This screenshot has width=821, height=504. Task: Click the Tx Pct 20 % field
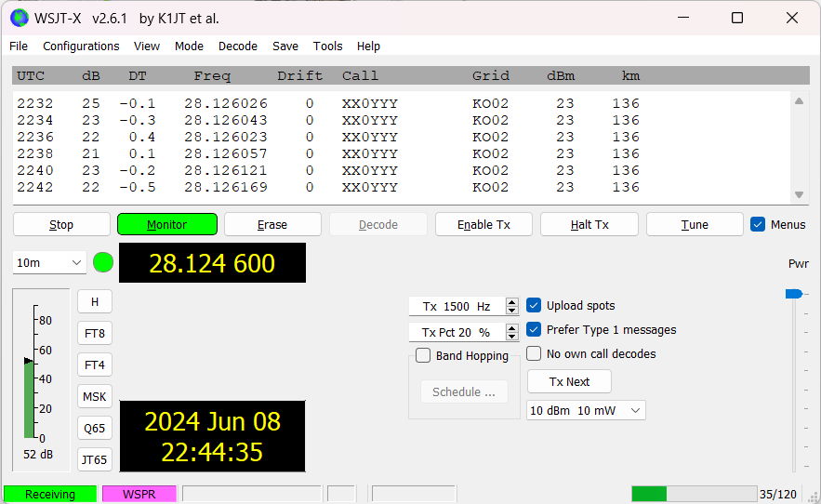(x=457, y=332)
